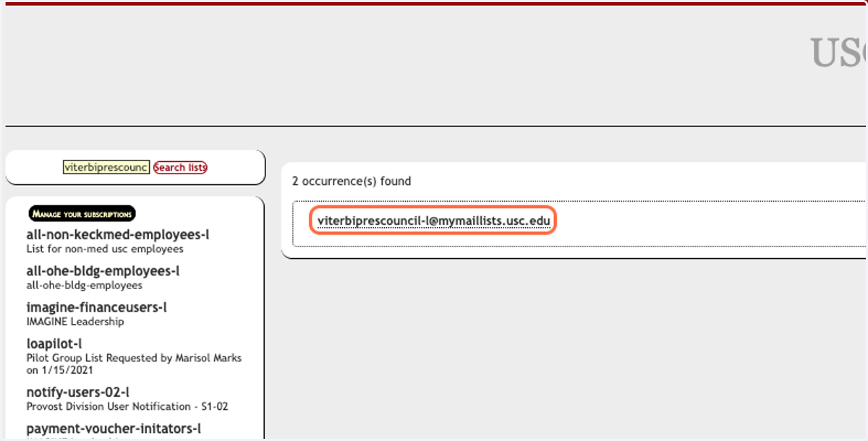Click the list search input field

point(106,167)
